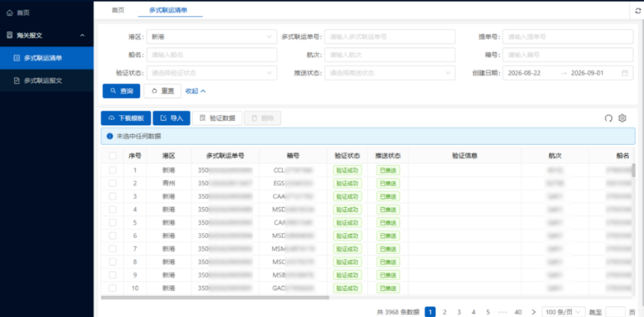Screen dimensions: 644x317
Task: Click the 多式联运单号 input field
Action: coord(390,37)
